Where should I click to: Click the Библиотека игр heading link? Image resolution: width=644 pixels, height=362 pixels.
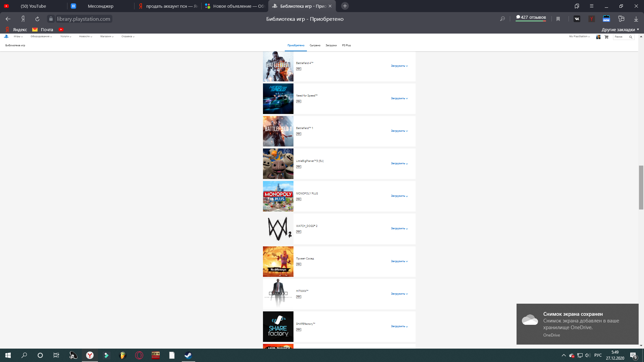click(x=15, y=45)
